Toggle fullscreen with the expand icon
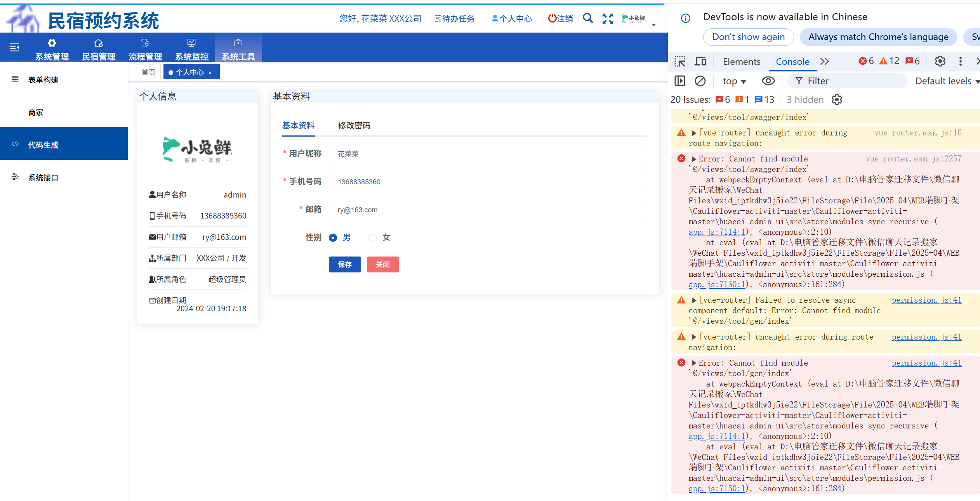 click(x=608, y=19)
